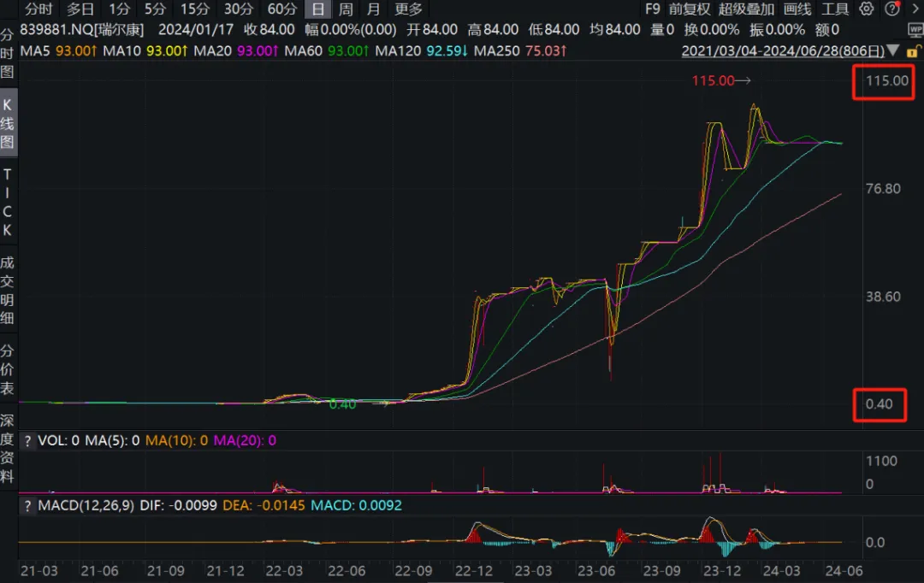Open the 成交明细 side tab
This screenshot has height=583, width=924.
(8, 291)
